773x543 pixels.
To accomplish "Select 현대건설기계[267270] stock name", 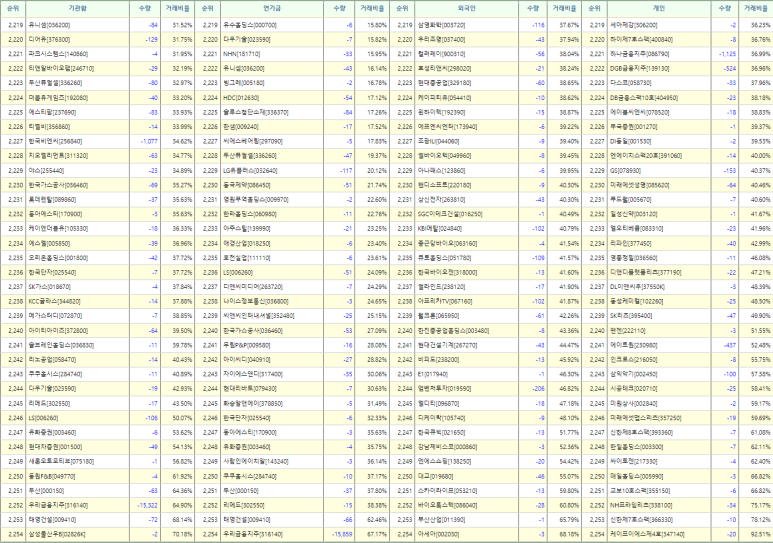I will tap(447, 345).
